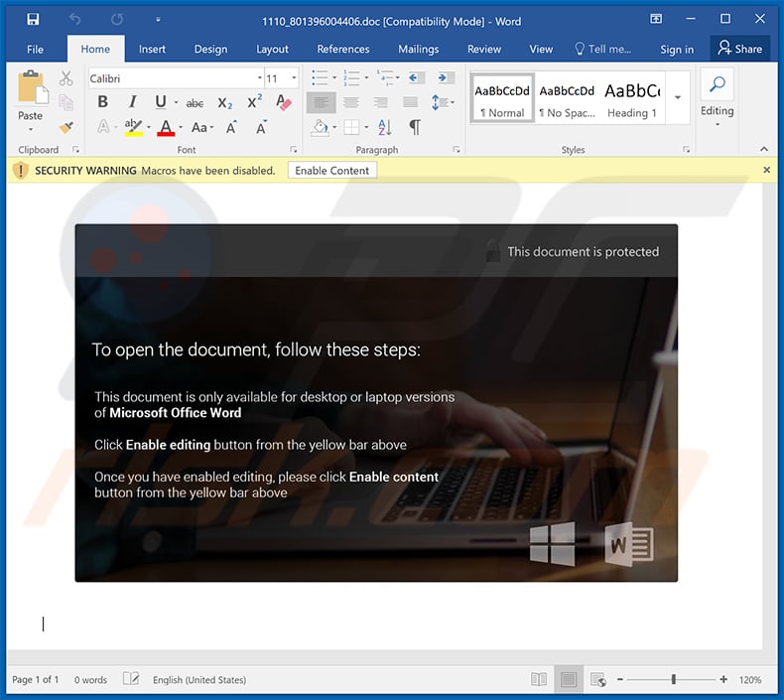Viewport: 784px width, 700px height.
Task: Click the Bullets list icon
Action: (x=320, y=77)
